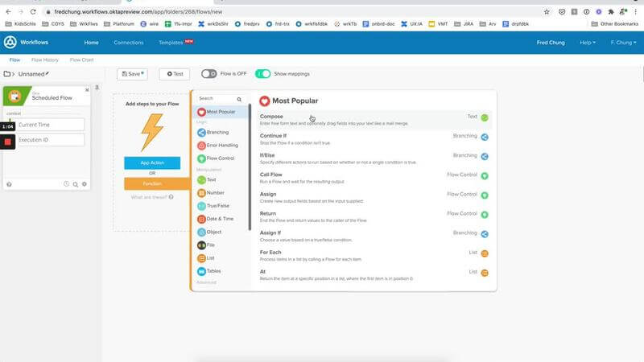
Task: Open the Error Handling function category
Action: [x=201, y=146]
